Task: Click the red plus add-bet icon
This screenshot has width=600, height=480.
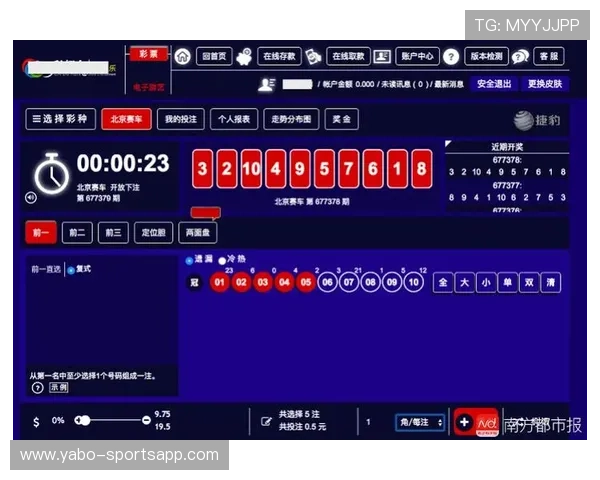Action: [464, 422]
